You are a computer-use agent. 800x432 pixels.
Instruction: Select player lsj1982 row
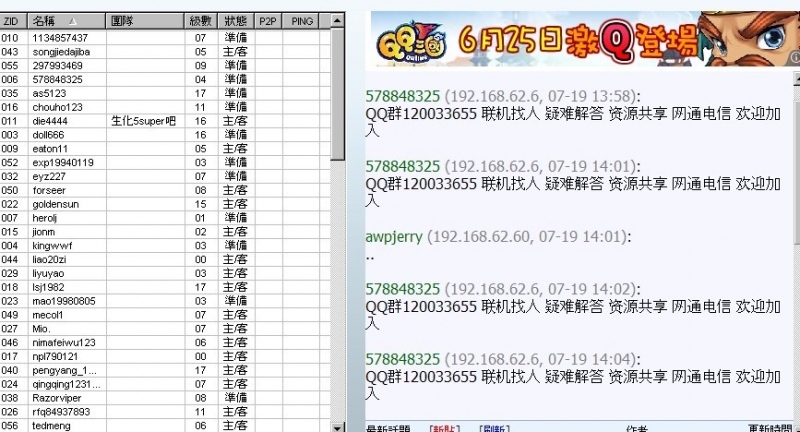coord(165,287)
